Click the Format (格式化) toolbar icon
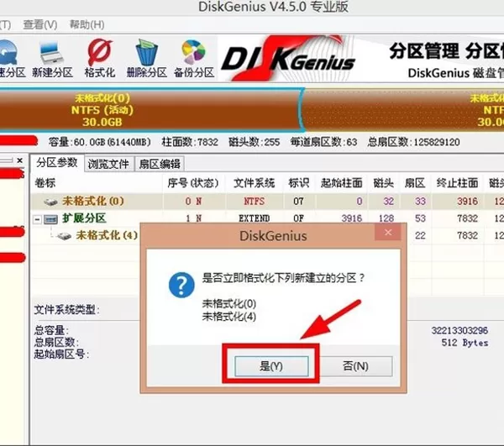This screenshot has width=504, height=446. [x=100, y=59]
